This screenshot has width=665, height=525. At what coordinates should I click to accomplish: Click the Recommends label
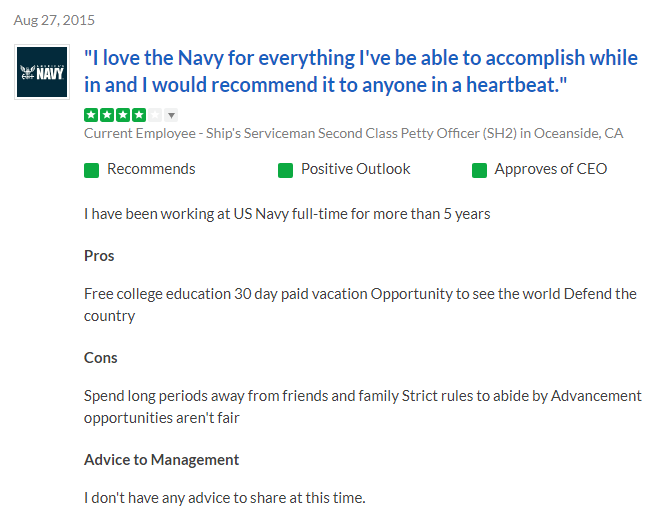pos(151,169)
